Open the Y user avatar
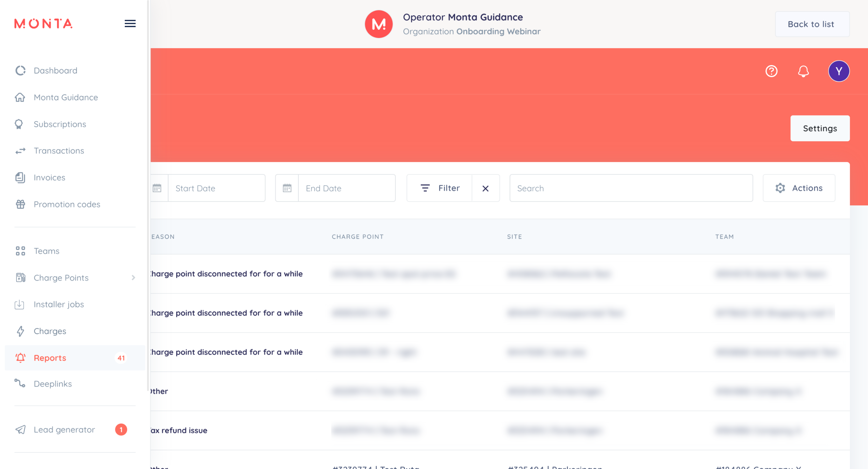Viewport: 868px width, 469px height. 839,71
